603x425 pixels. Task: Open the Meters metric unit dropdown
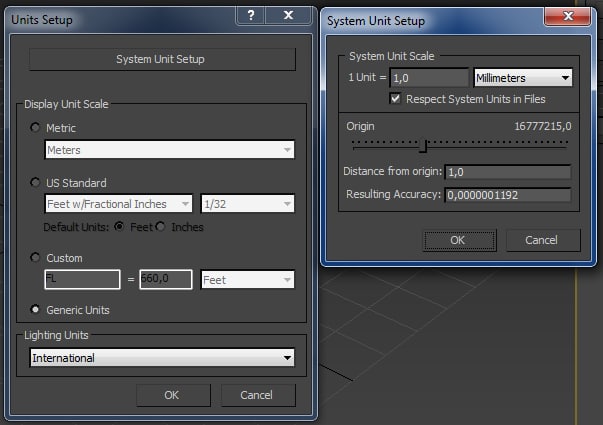(170, 150)
